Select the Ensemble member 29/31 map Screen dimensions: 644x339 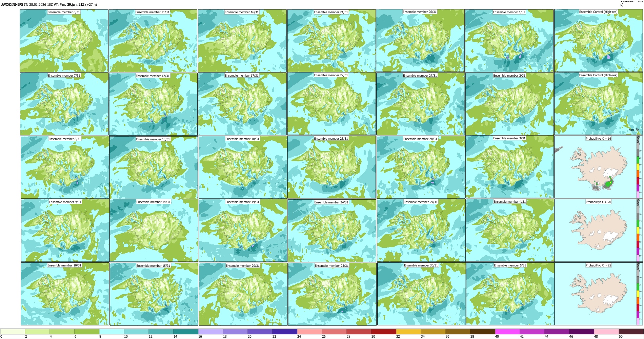click(x=421, y=231)
